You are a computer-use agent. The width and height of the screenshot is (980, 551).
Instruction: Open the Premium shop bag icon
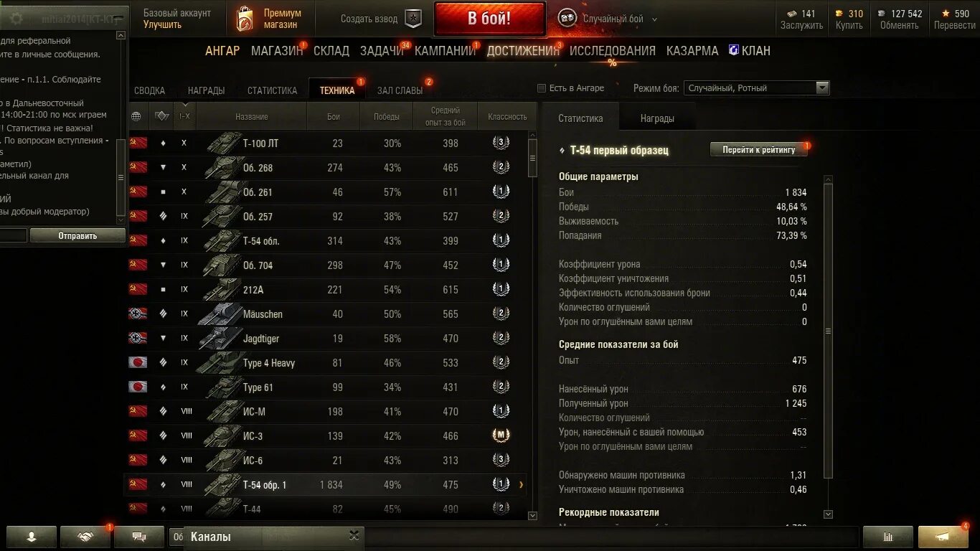245,19
